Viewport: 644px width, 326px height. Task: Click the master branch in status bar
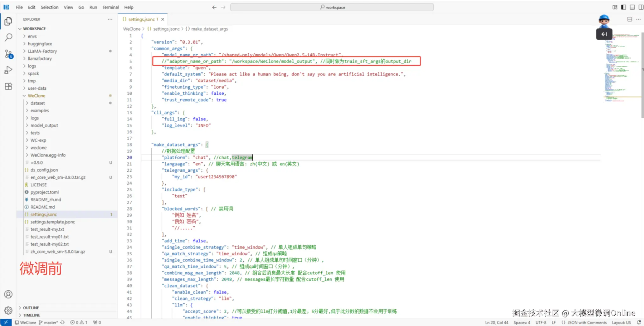48,322
